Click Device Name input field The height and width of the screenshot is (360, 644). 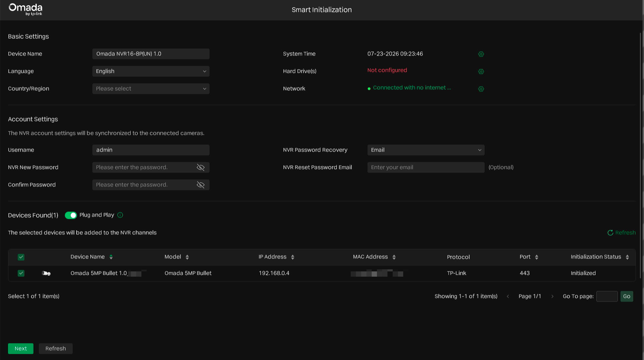(151, 54)
